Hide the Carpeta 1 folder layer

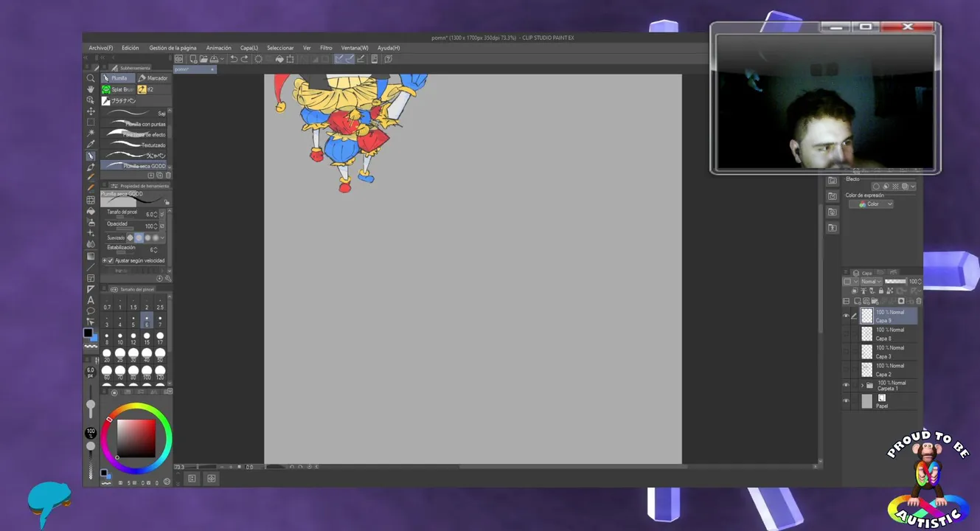coord(846,385)
